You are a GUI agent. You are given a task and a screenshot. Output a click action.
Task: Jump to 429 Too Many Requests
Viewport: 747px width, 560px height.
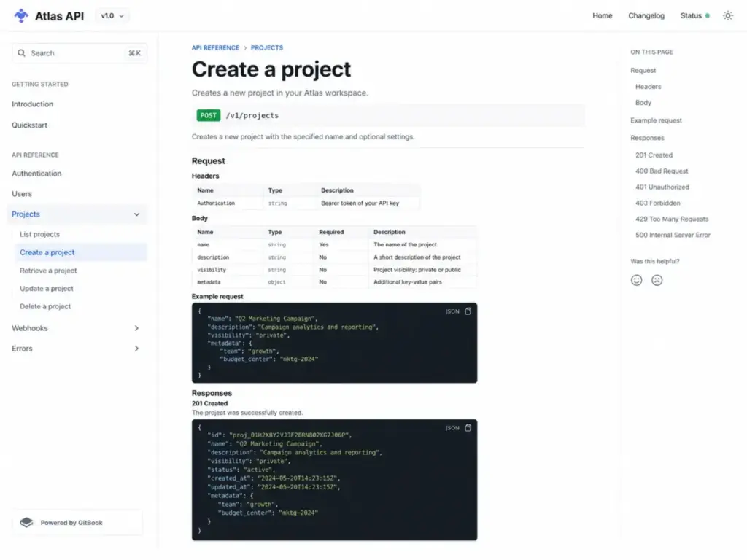tap(672, 219)
